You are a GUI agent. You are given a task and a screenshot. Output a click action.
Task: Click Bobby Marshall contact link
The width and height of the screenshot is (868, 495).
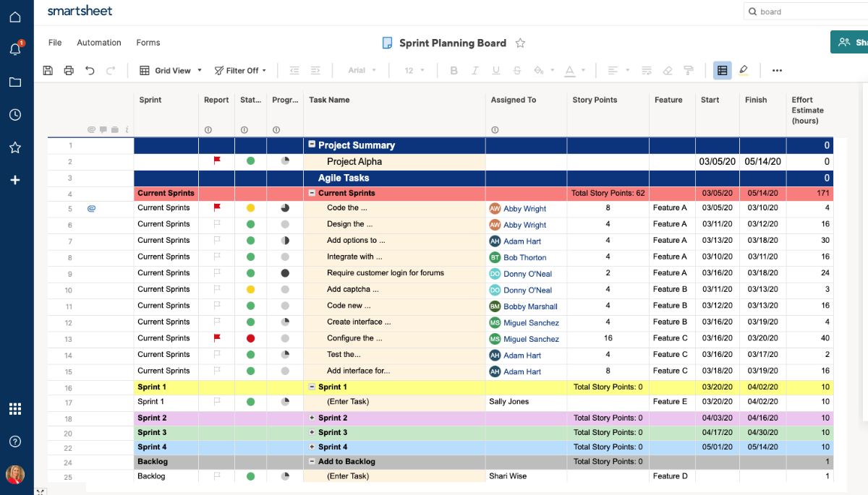click(530, 306)
